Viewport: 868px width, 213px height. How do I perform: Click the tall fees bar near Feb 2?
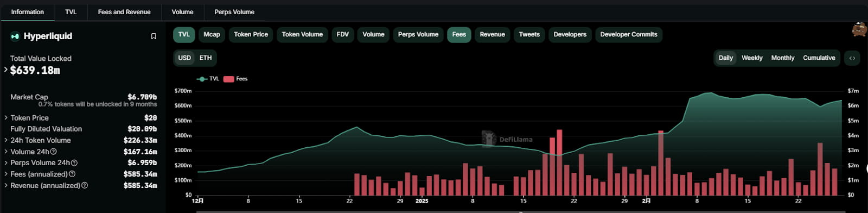coord(661,163)
